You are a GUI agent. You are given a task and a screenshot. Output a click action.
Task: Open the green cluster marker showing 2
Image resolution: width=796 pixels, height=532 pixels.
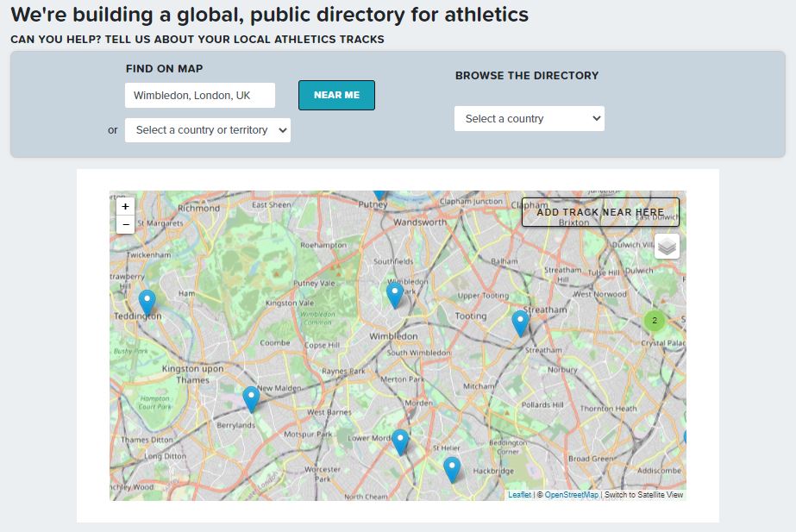click(x=655, y=320)
